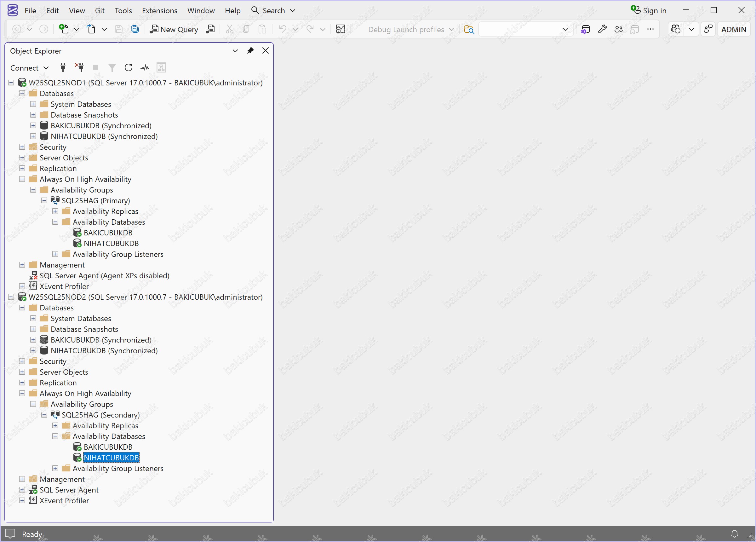Click the New Query button
The width and height of the screenshot is (756, 542).
coord(174,29)
